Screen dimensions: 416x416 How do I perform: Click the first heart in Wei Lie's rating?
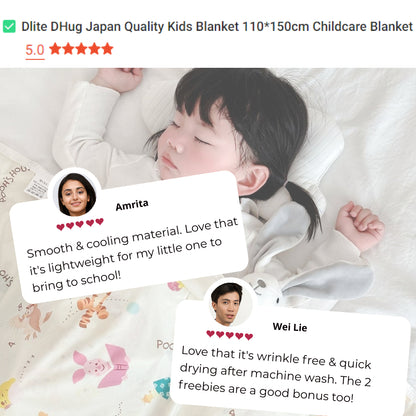click(210, 333)
